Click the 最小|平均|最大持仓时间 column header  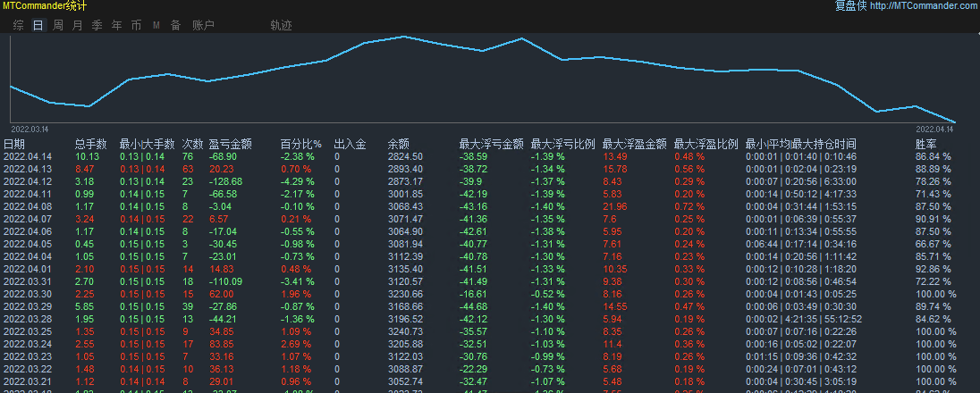pos(800,145)
